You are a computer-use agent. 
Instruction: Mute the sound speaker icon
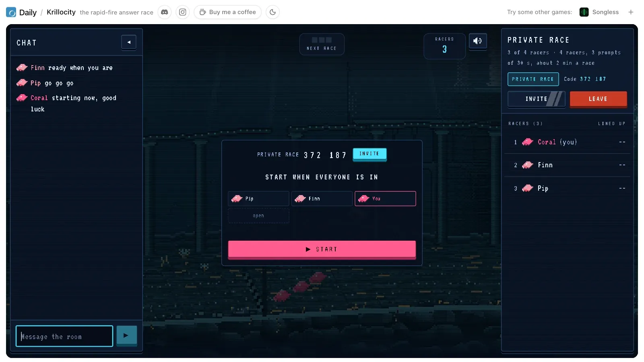coord(478,41)
